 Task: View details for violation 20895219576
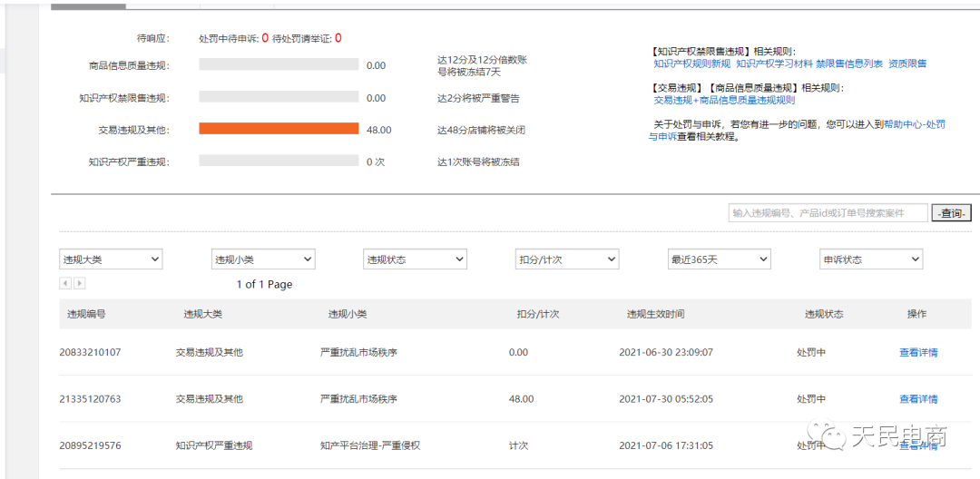918,446
